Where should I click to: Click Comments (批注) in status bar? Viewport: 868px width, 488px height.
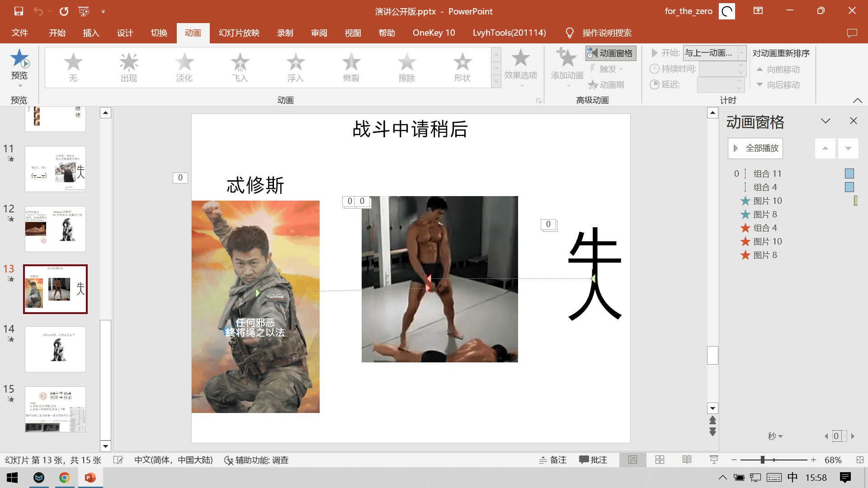(593, 460)
